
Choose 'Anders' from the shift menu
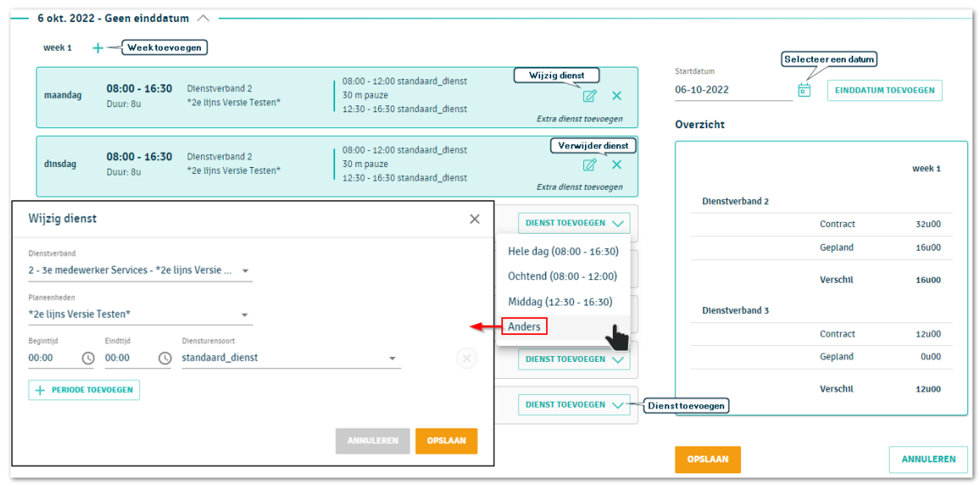click(524, 327)
